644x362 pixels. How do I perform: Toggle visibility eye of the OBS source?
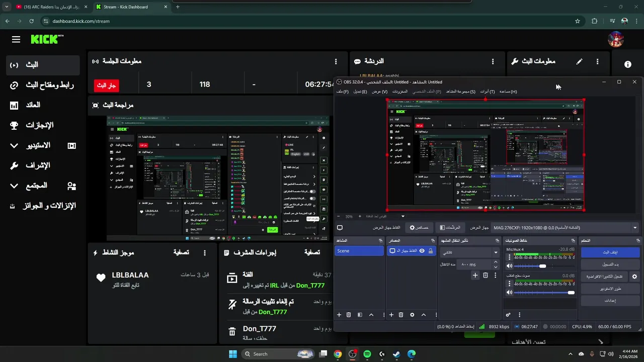[422, 251]
